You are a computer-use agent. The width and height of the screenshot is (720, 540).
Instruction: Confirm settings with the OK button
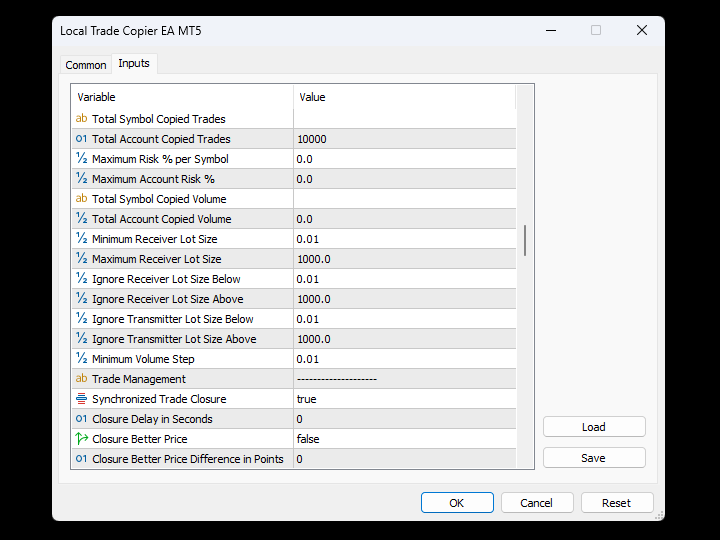tap(457, 503)
